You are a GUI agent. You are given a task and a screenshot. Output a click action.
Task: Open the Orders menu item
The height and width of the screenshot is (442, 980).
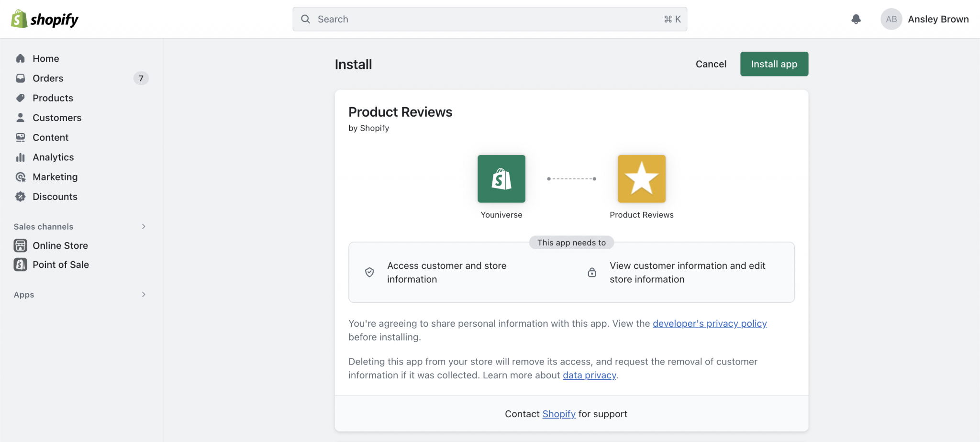[48, 78]
